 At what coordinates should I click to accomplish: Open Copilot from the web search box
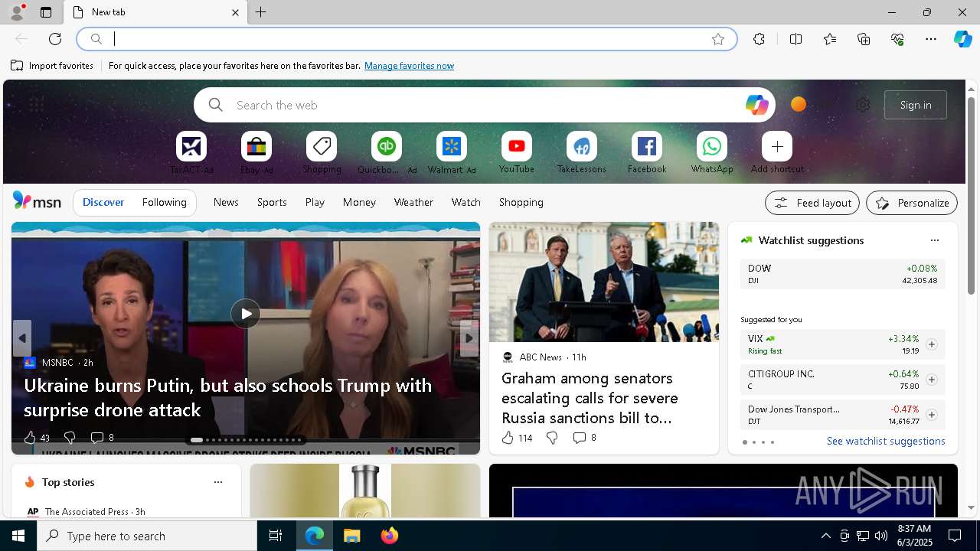(756, 105)
